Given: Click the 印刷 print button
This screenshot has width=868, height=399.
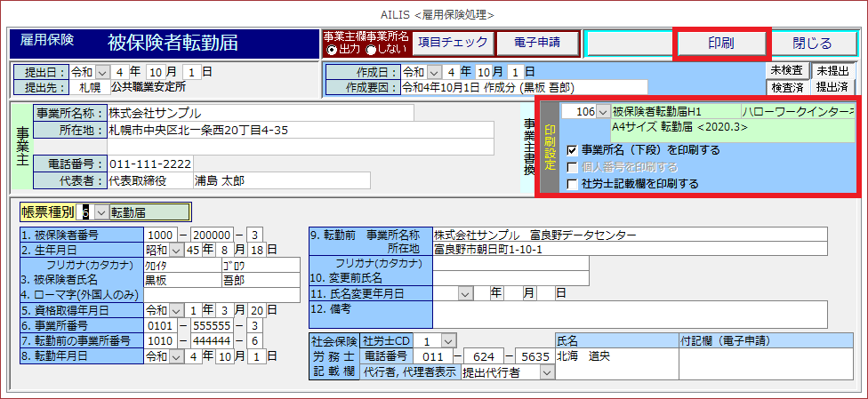Looking at the screenshot, I should pyautogui.click(x=720, y=44).
